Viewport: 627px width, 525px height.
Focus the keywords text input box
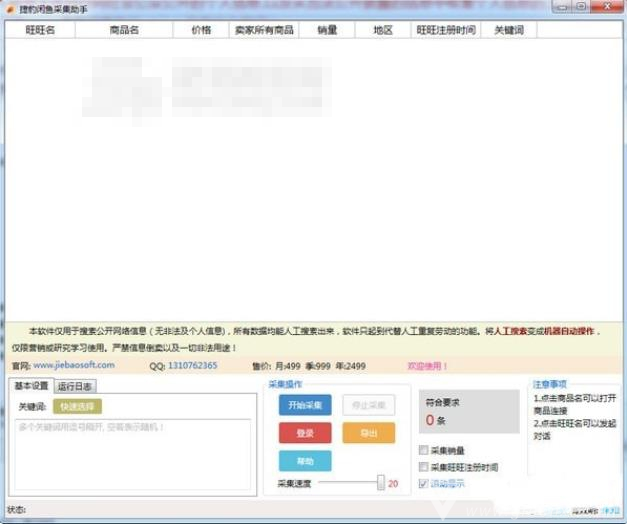coord(133,455)
